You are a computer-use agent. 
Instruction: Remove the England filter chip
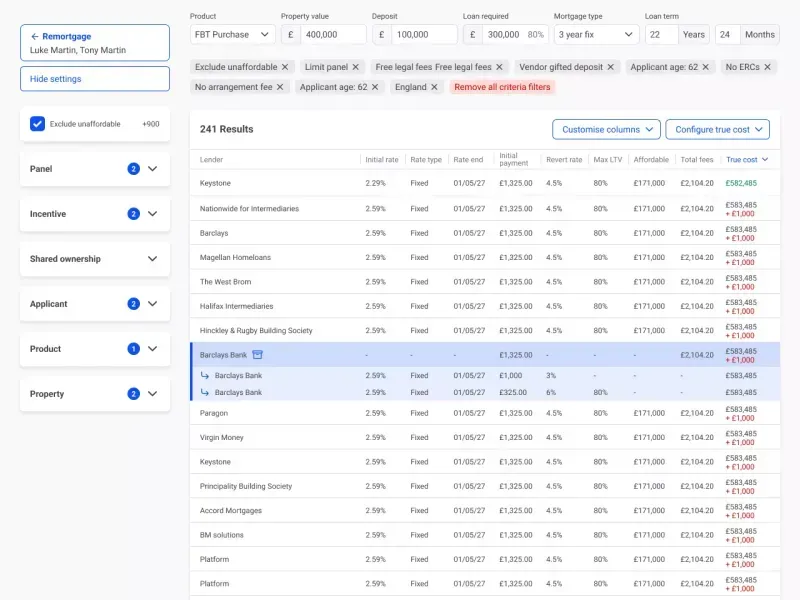pyautogui.click(x=434, y=87)
